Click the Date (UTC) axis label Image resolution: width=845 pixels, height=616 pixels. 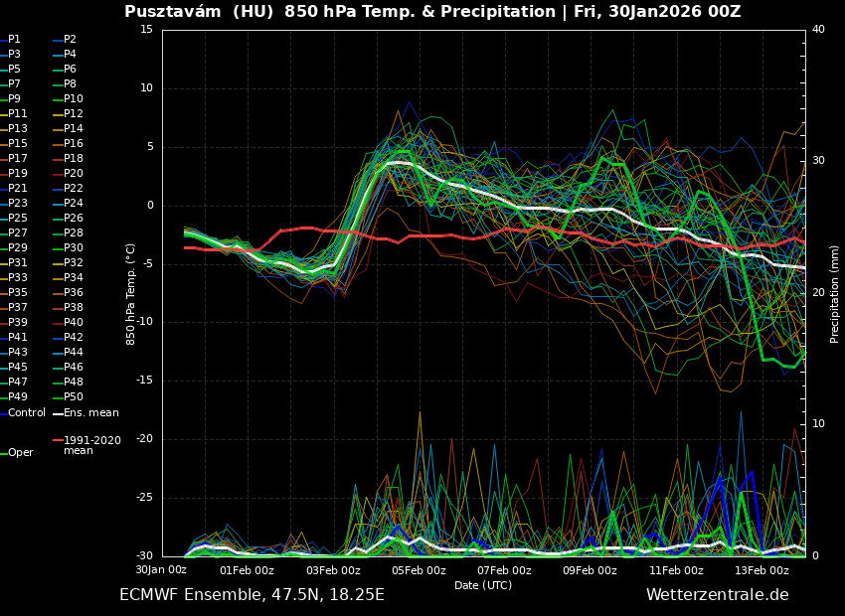[483, 586]
